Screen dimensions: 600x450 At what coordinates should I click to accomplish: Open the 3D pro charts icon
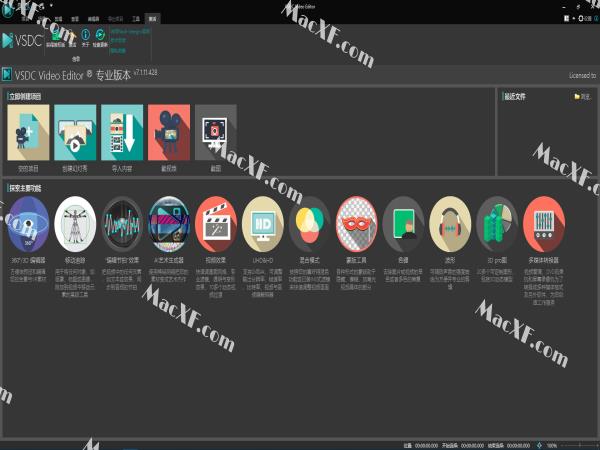click(497, 224)
